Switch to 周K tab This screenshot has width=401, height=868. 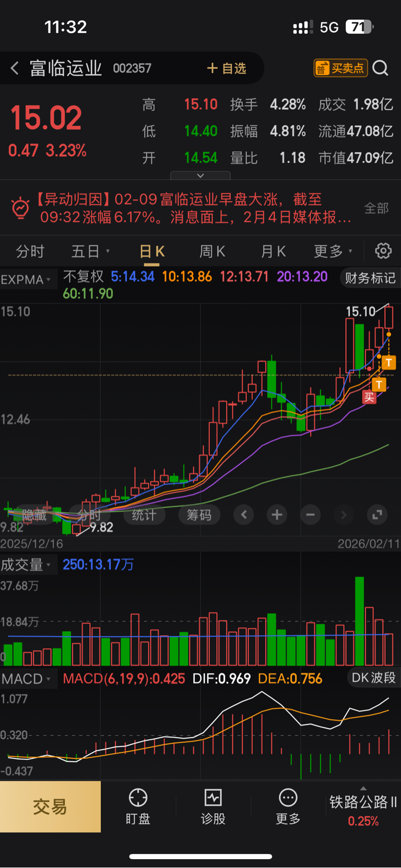tap(212, 252)
